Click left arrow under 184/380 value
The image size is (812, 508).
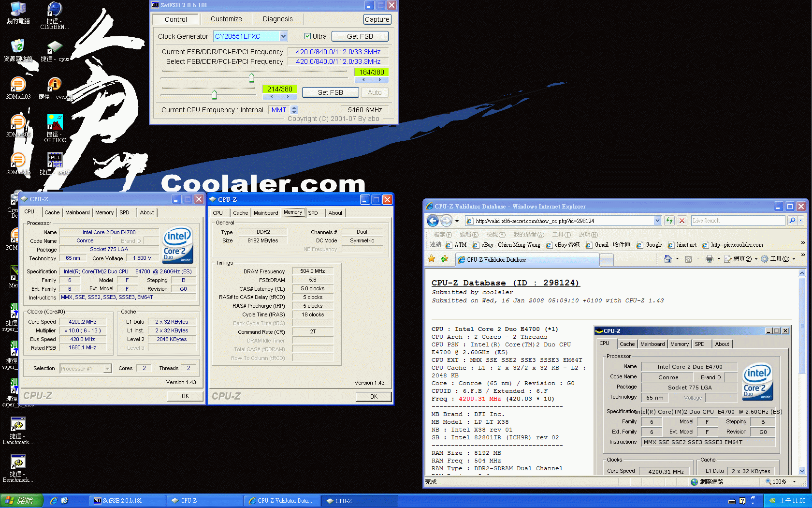363,80
